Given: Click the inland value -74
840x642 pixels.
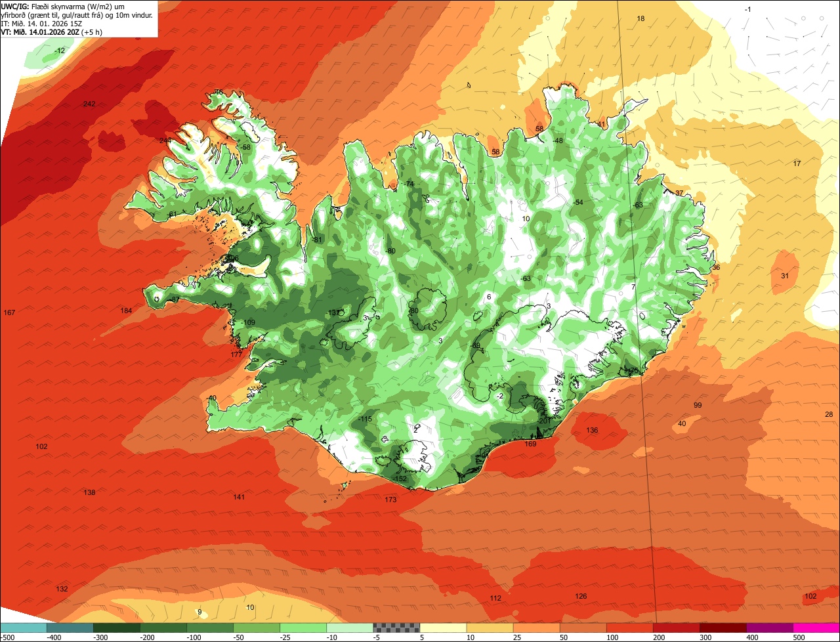Looking at the screenshot, I should [x=409, y=184].
